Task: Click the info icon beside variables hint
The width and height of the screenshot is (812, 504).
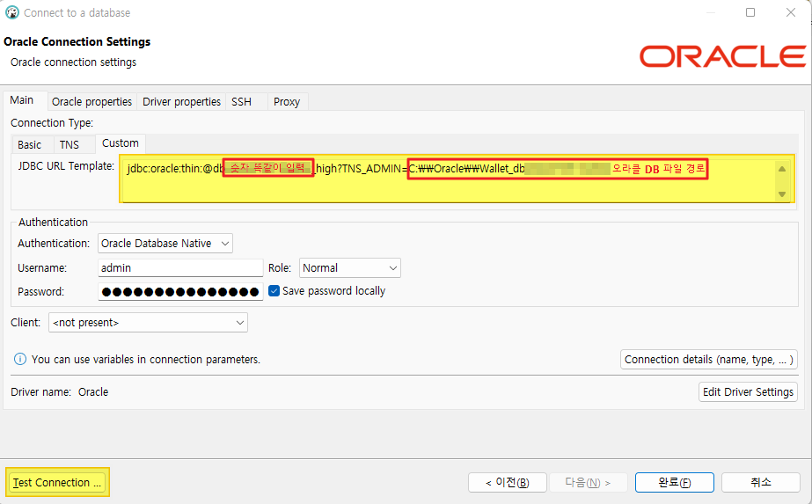Action: (19, 359)
